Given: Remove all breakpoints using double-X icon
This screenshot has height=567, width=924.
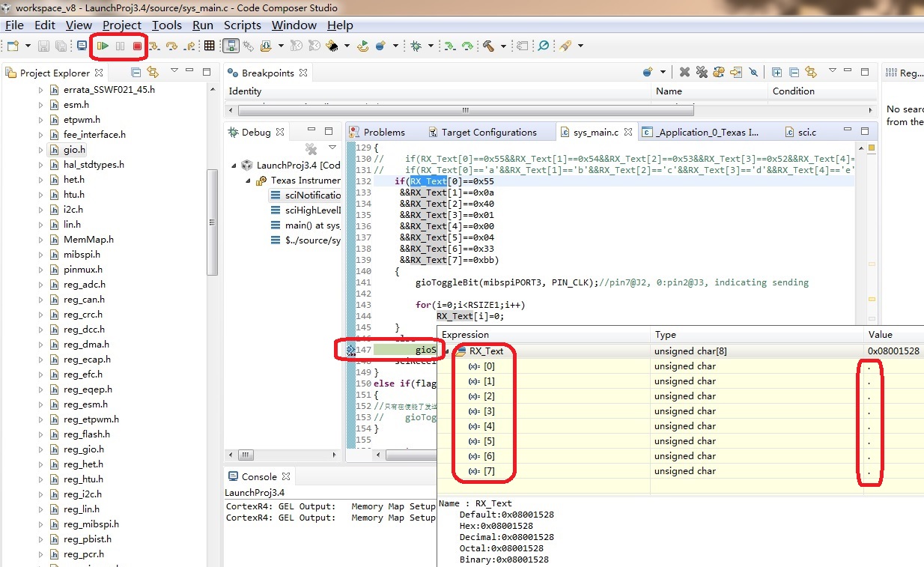Looking at the screenshot, I should pos(702,73).
